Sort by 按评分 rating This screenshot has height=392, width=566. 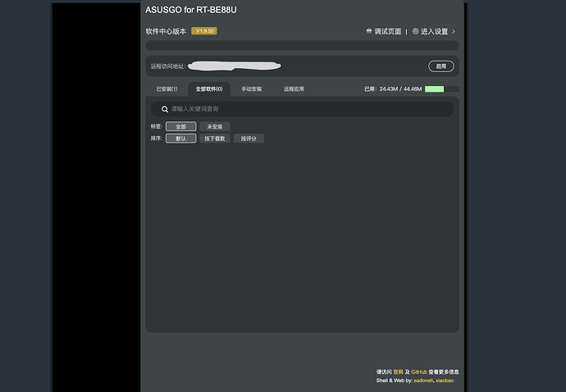tap(249, 139)
